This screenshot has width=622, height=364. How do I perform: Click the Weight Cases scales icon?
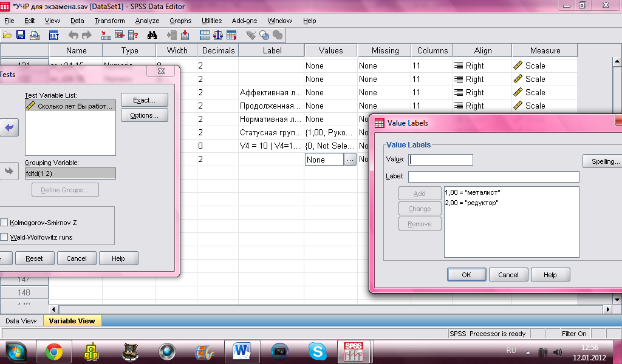[218, 35]
